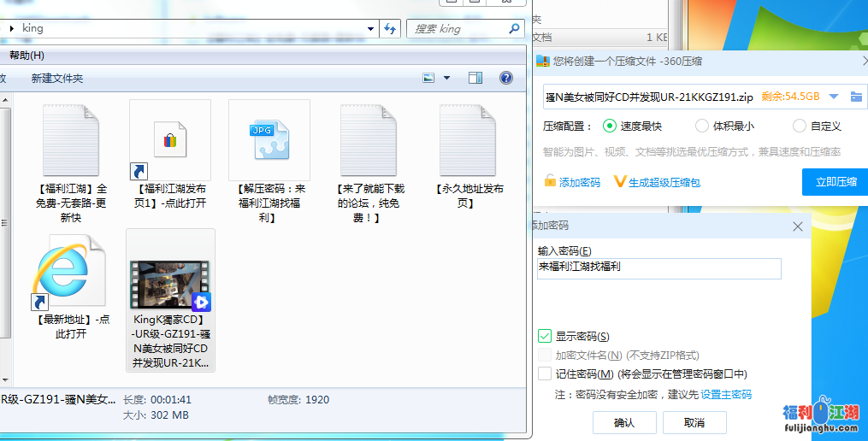Click the 设置主密码 link

point(726,395)
